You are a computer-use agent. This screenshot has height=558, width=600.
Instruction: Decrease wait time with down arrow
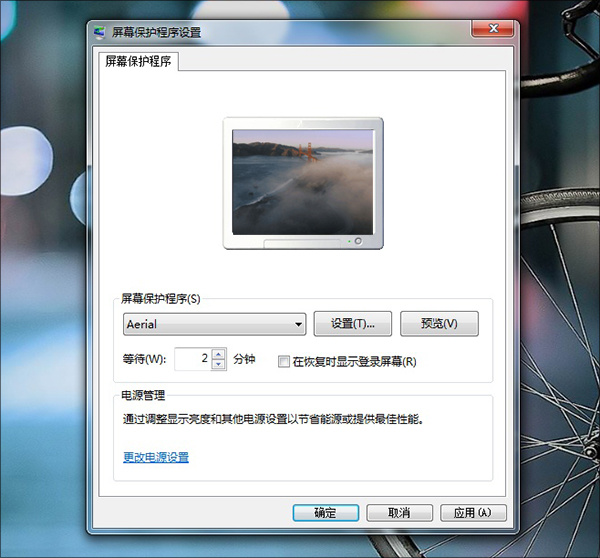[218, 364]
